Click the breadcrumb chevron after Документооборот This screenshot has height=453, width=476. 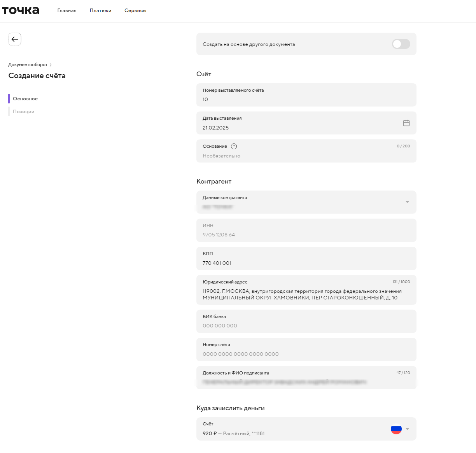pyautogui.click(x=51, y=65)
